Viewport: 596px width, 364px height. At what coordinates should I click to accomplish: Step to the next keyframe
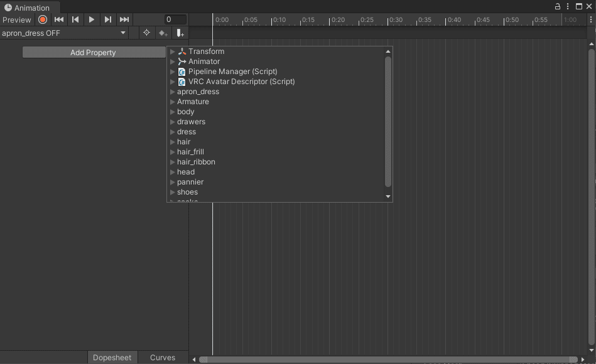pyautogui.click(x=108, y=19)
